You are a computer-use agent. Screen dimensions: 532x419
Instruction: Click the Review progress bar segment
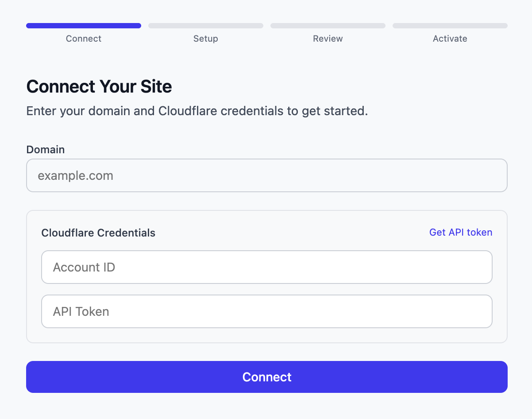pos(328,25)
